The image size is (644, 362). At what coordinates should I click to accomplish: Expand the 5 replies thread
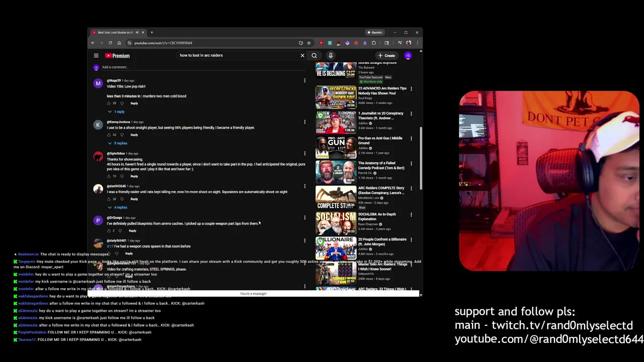pos(117,143)
